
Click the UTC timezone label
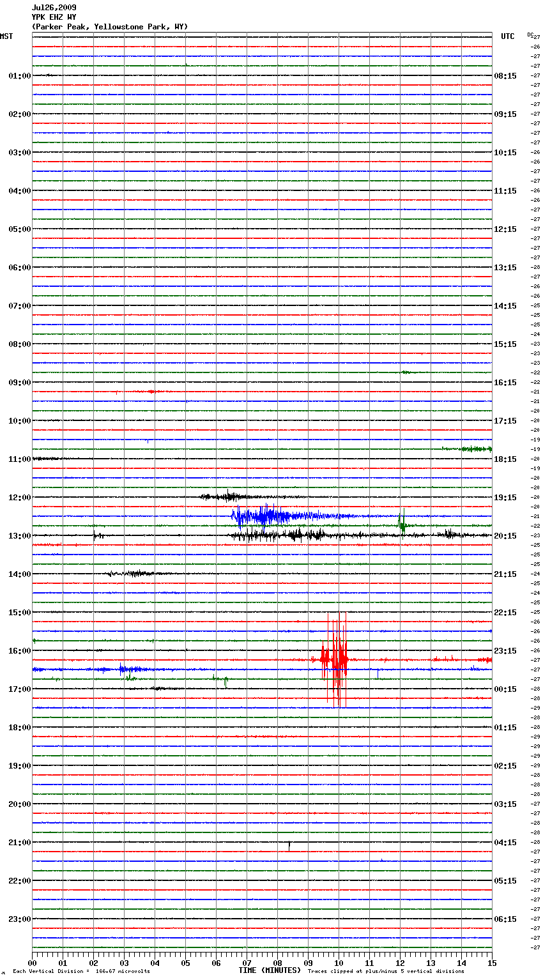click(x=507, y=36)
